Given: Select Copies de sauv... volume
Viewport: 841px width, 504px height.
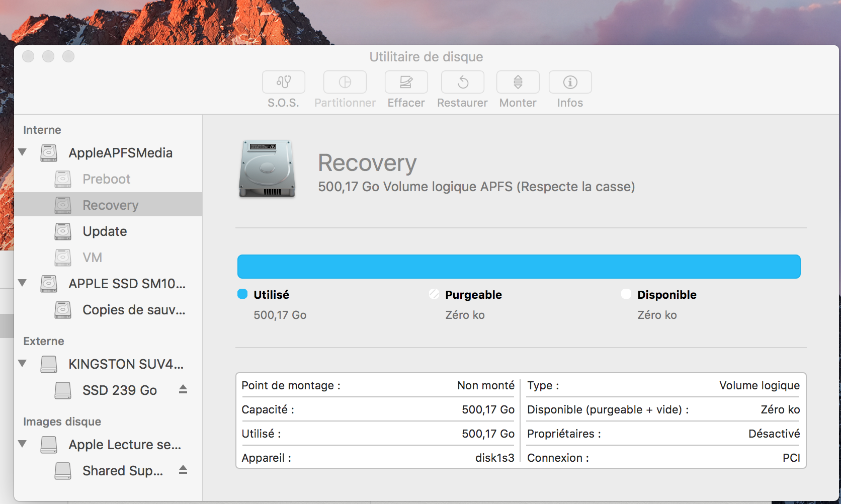Looking at the screenshot, I should (x=133, y=310).
